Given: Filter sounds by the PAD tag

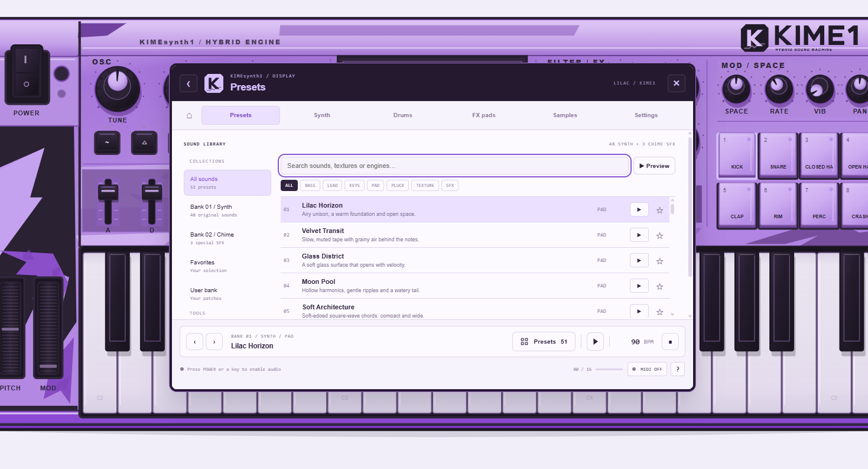Looking at the screenshot, I should click(375, 186).
